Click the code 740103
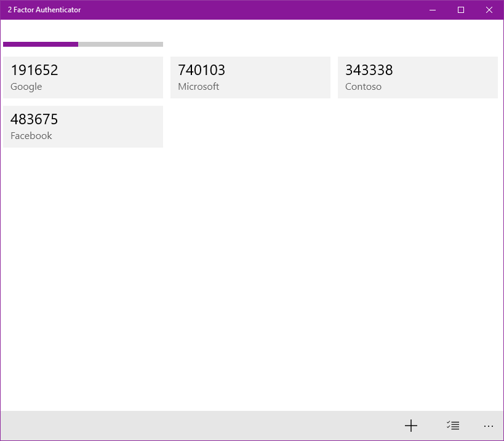Screen dimensions: 504x441 pos(201,70)
